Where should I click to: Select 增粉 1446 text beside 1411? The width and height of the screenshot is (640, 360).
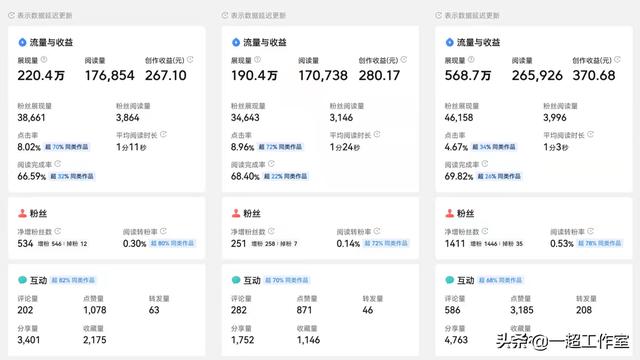tap(484, 244)
